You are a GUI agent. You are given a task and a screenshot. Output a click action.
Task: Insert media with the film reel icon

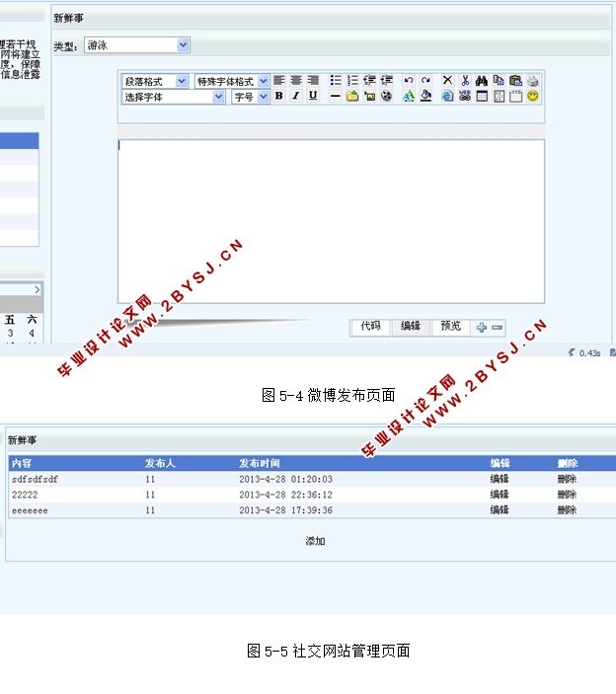pyautogui.click(x=386, y=96)
